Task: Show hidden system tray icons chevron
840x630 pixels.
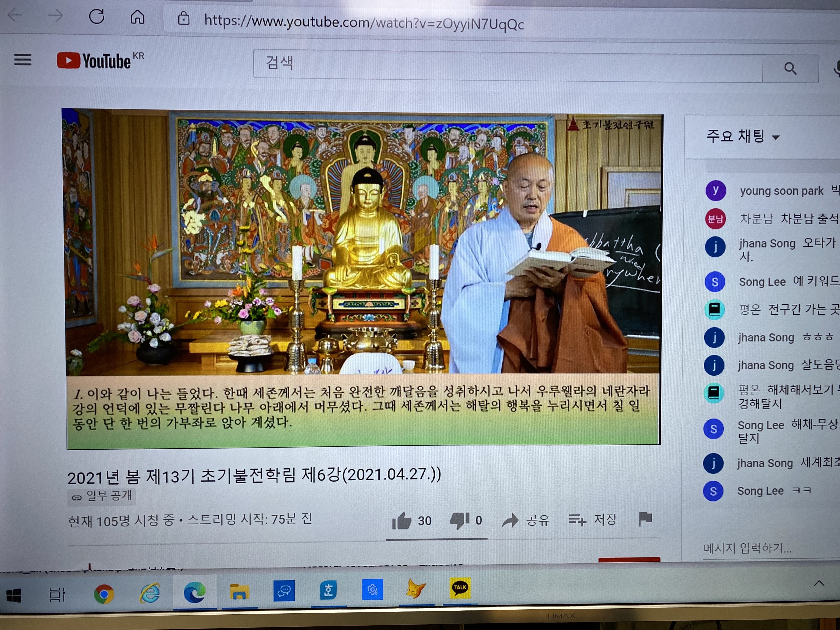Action: click(819, 584)
